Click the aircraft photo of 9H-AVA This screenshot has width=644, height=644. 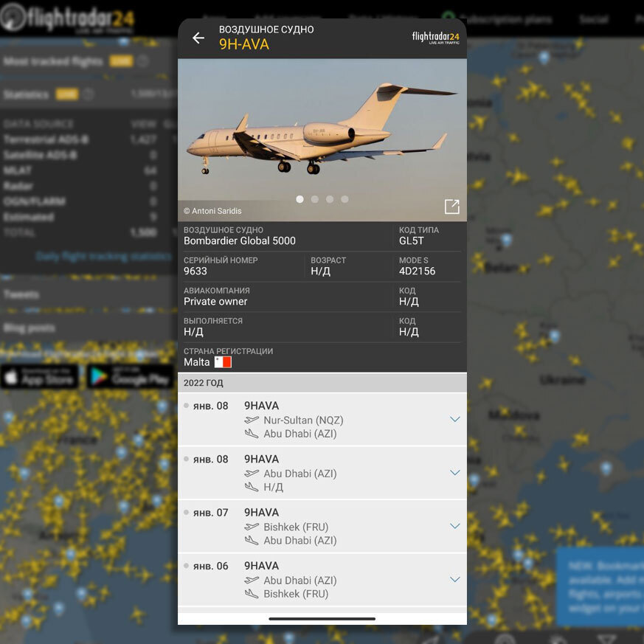pyautogui.click(x=322, y=133)
